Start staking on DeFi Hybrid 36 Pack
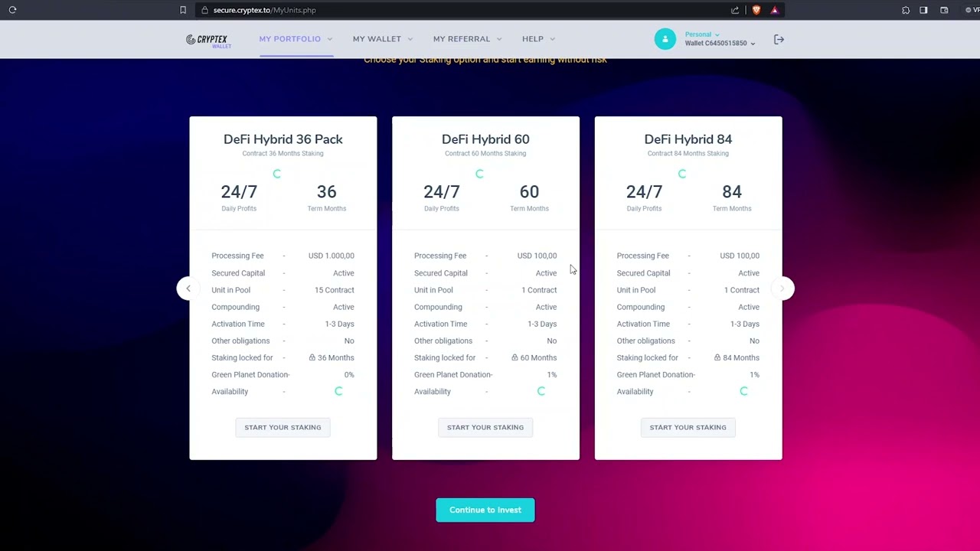This screenshot has height=551, width=980. 283,427
